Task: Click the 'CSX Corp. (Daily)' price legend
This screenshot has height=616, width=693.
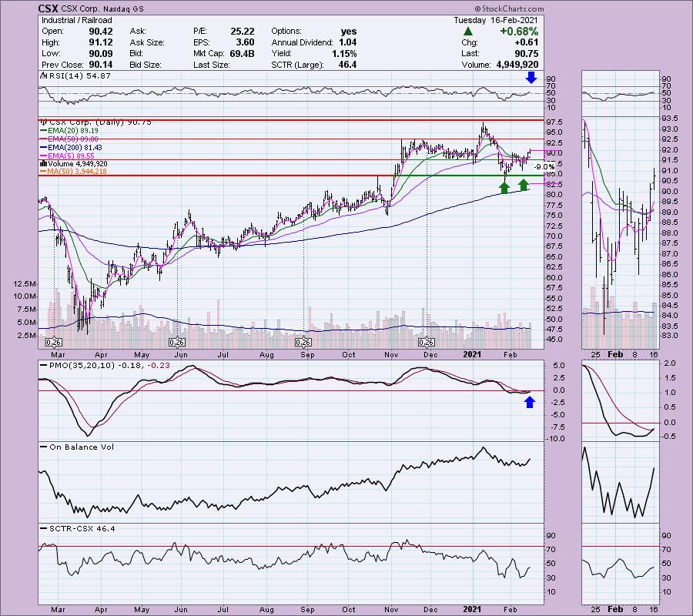Action: (x=95, y=122)
